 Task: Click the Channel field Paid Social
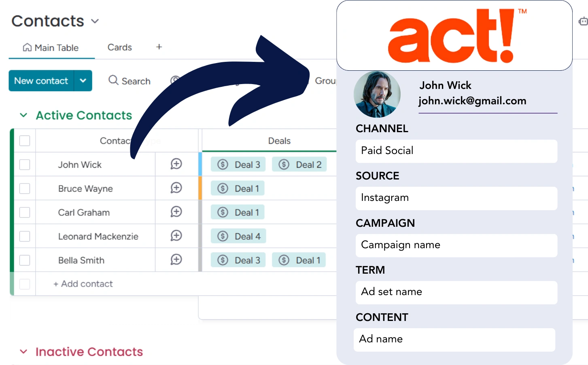(456, 151)
